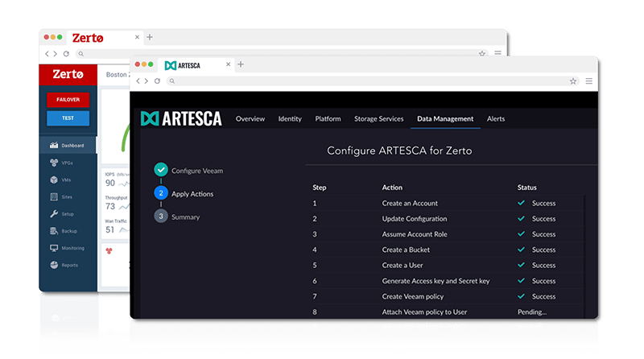The width and height of the screenshot is (644, 359).
Task: Open the Reports pie chart item
Action: [54, 265]
